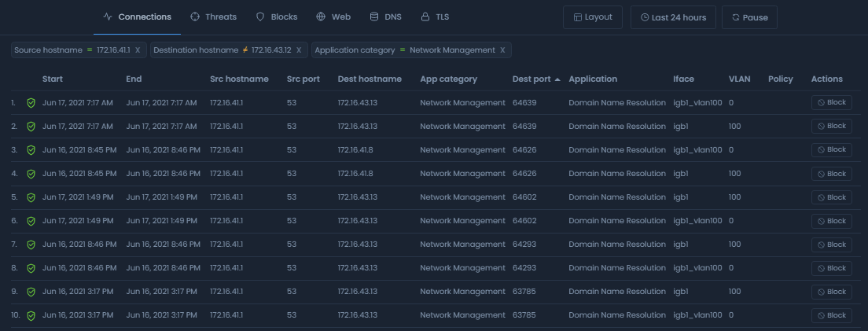
Task: Click dest hostname 172.16.41.8 in row 3
Action: point(355,150)
